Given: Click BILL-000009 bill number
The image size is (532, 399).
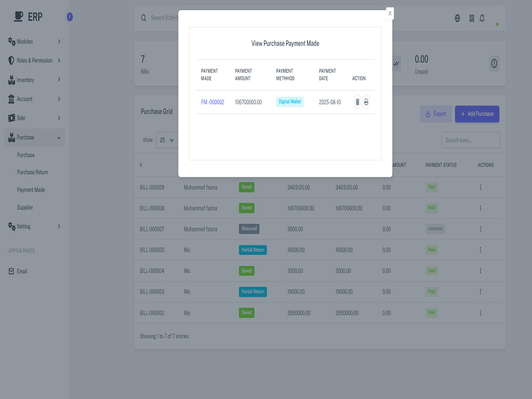Looking at the screenshot, I should pyautogui.click(x=152, y=187).
